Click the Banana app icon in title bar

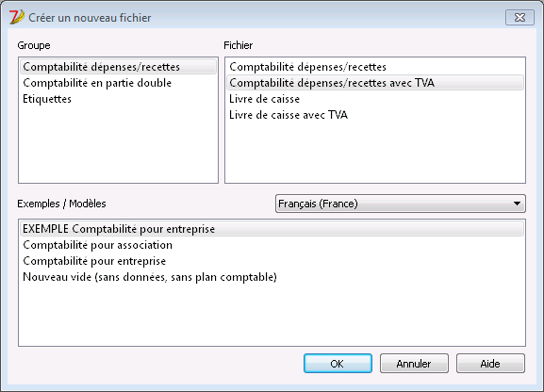pos(16,17)
